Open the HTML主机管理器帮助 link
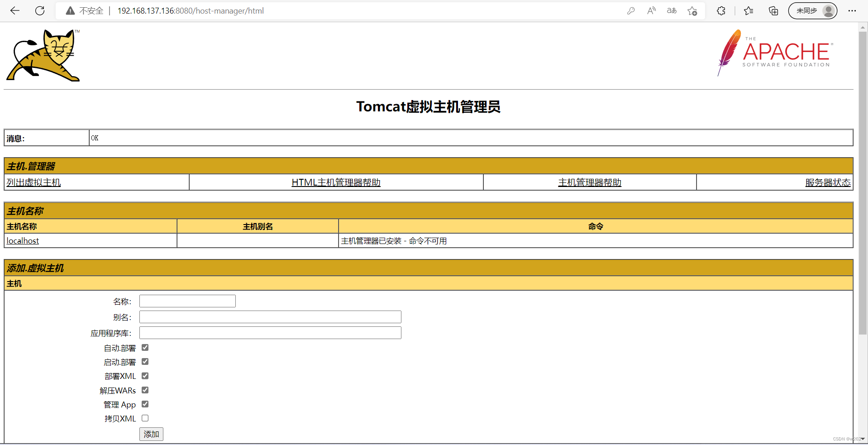This screenshot has width=868, height=445. (336, 182)
